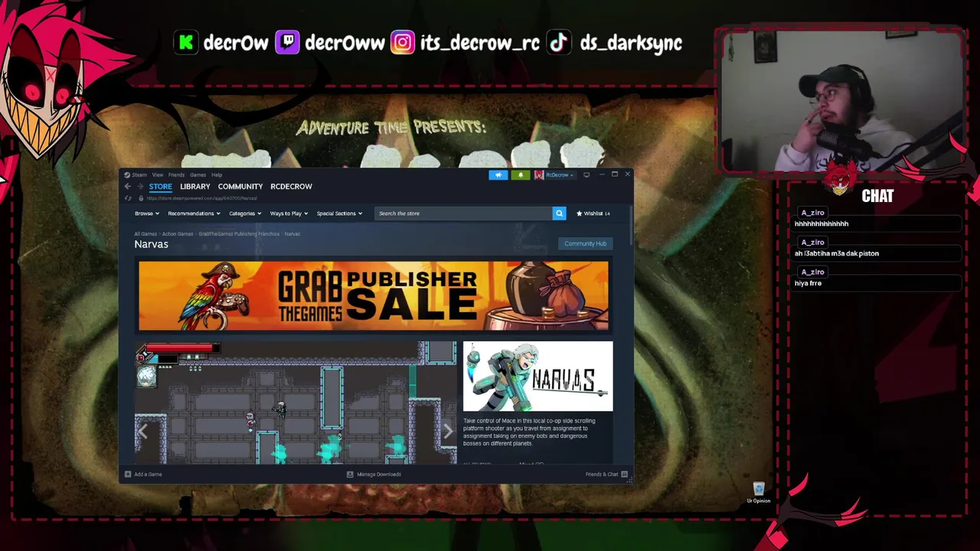Open the RcDecrow account dropdown
The image size is (980, 551).
pyautogui.click(x=560, y=175)
